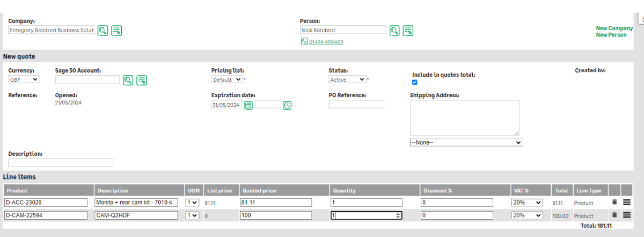Click the phone icon beside 01494 490409

(304, 42)
